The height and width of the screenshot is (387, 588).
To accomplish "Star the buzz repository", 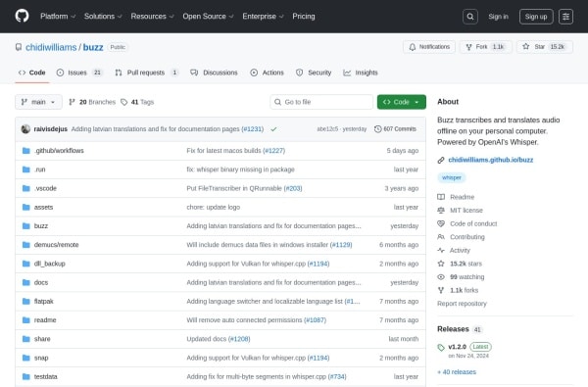I will [x=545, y=47].
